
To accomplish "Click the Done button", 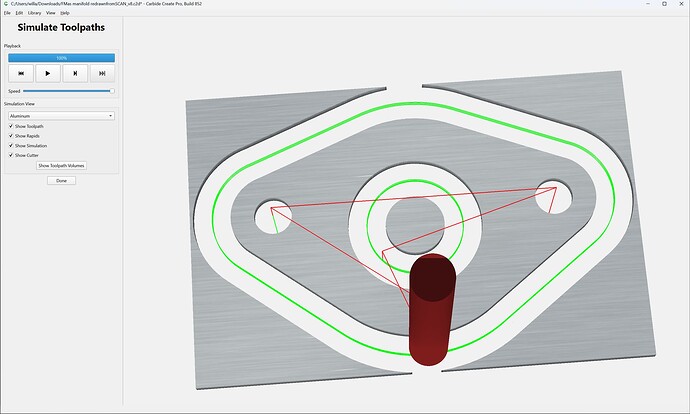I will click(x=62, y=181).
